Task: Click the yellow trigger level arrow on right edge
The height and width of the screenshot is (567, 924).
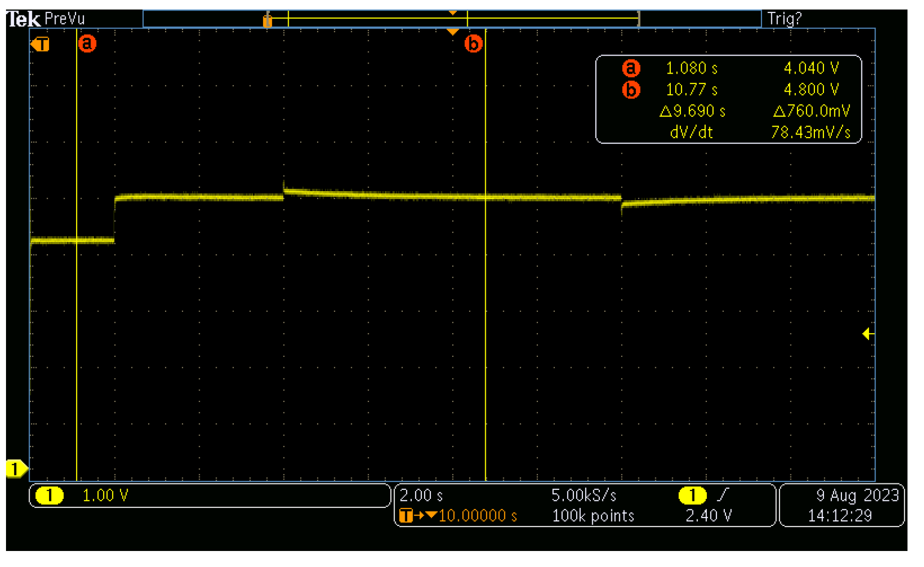Action: (868, 334)
